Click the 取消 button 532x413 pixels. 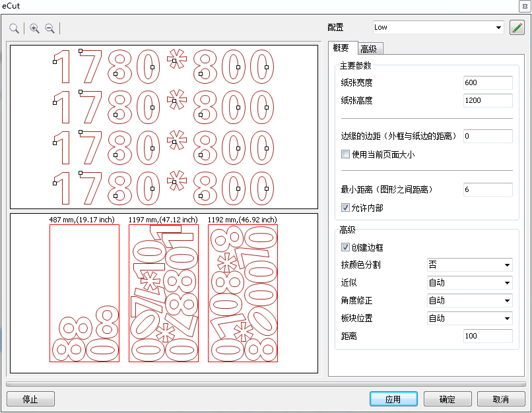tap(501, 399)
